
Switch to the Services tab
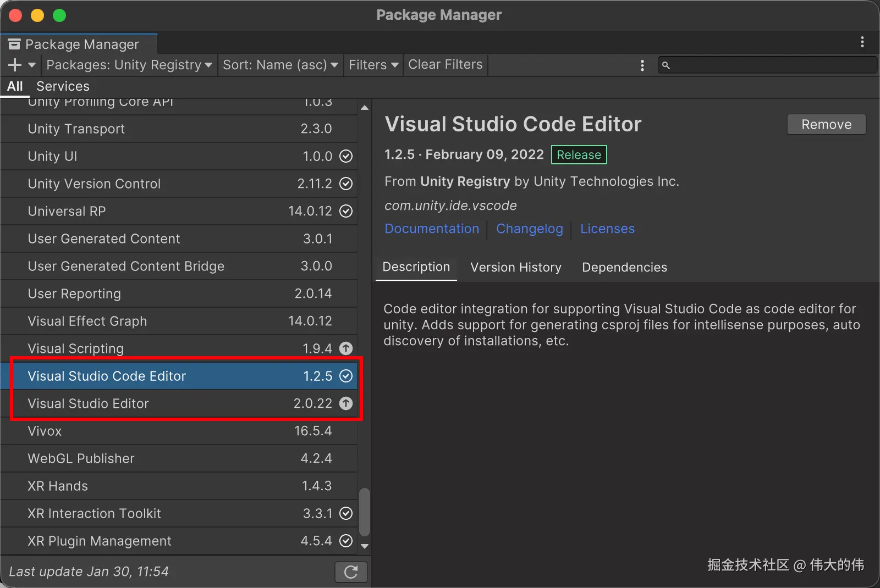tap(62, 86)
